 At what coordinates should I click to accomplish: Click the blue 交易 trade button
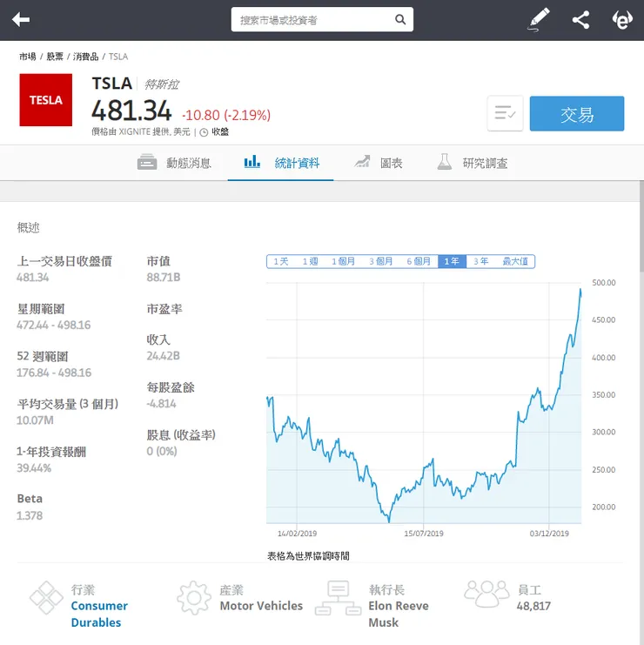tap(577, 114)
